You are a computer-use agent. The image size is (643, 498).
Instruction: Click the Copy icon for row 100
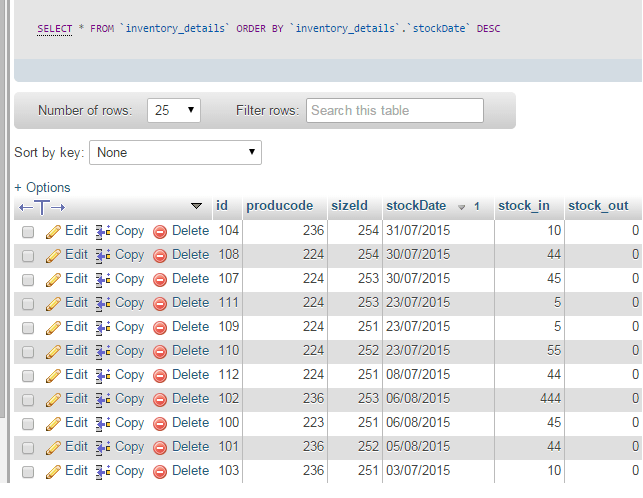103,424
